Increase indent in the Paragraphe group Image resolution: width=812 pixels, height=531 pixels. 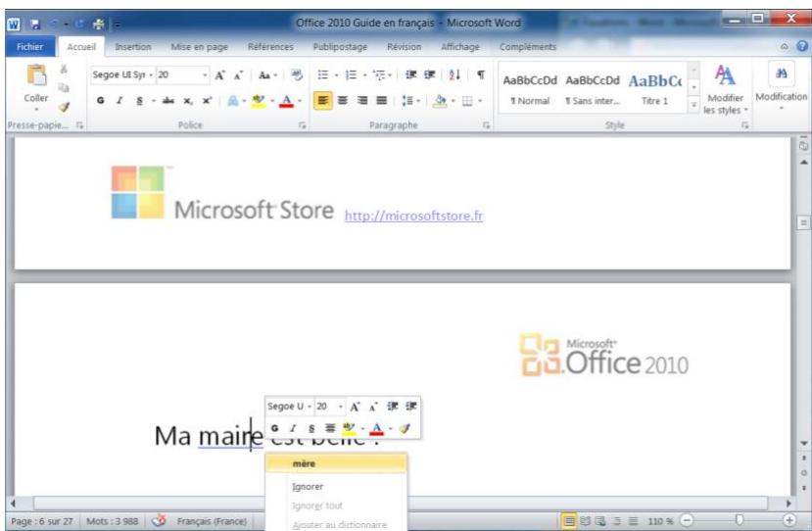tap(430, 75)
